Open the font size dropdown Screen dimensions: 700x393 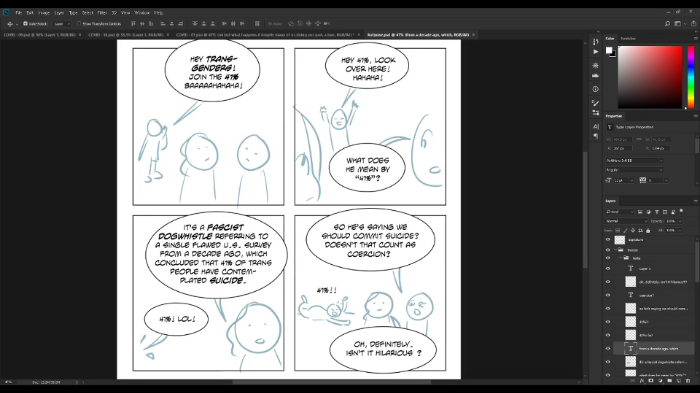pyautogui.click(x=631, y=180)
